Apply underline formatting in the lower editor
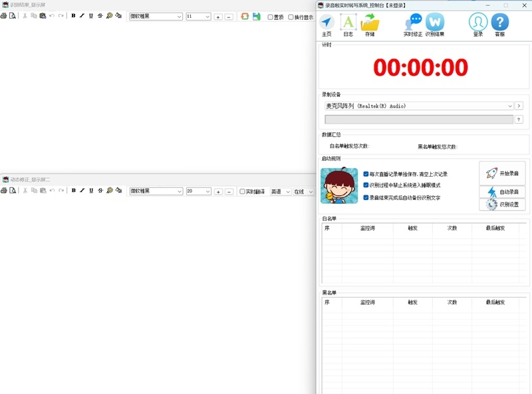Image resolution: width=532 pixels, height=394 pixels. [x=90, y=191]
